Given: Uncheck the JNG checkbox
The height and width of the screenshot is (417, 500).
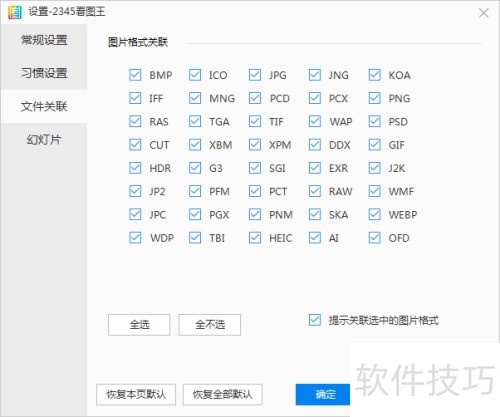Looking at the screenshot, I should [315, 75].
